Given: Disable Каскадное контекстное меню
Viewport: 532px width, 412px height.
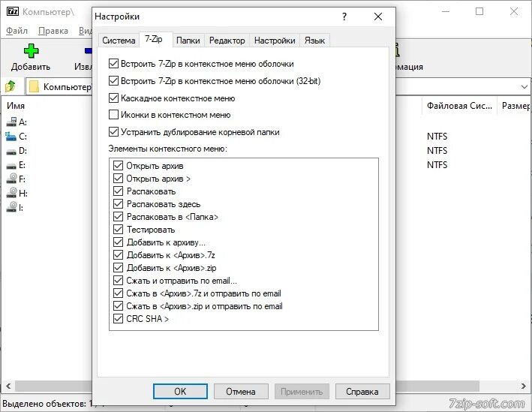Looking at the screenshot, I should pyautogui.click(x=113, y=98).
